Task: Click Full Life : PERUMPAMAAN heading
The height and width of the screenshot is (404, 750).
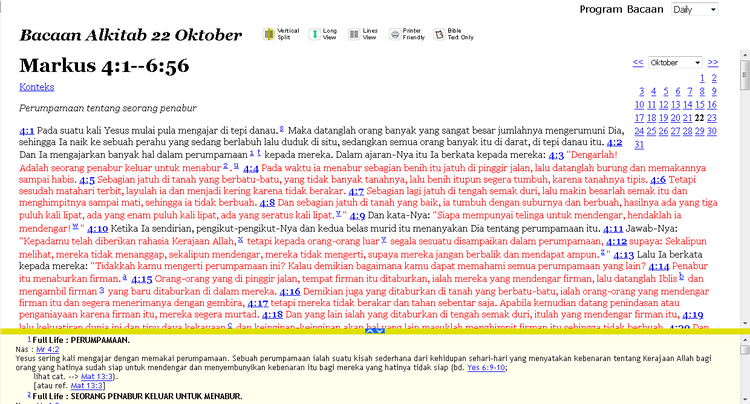Action: [81, 340]
